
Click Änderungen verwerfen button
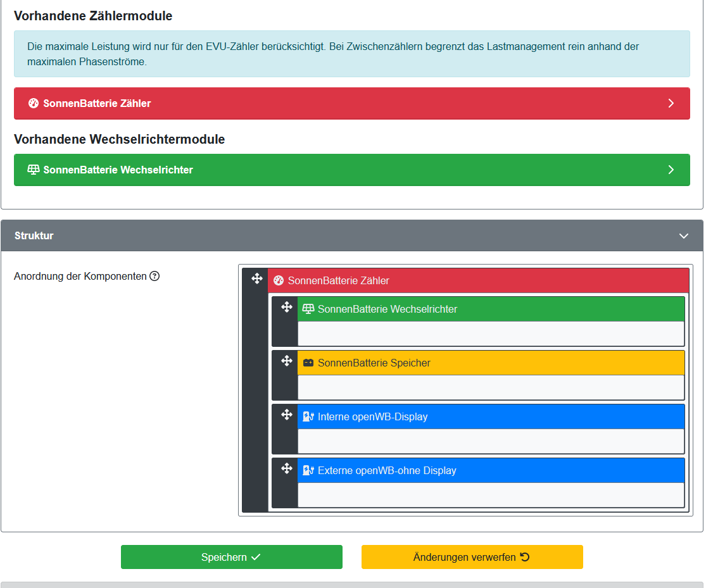coord(472,557)
